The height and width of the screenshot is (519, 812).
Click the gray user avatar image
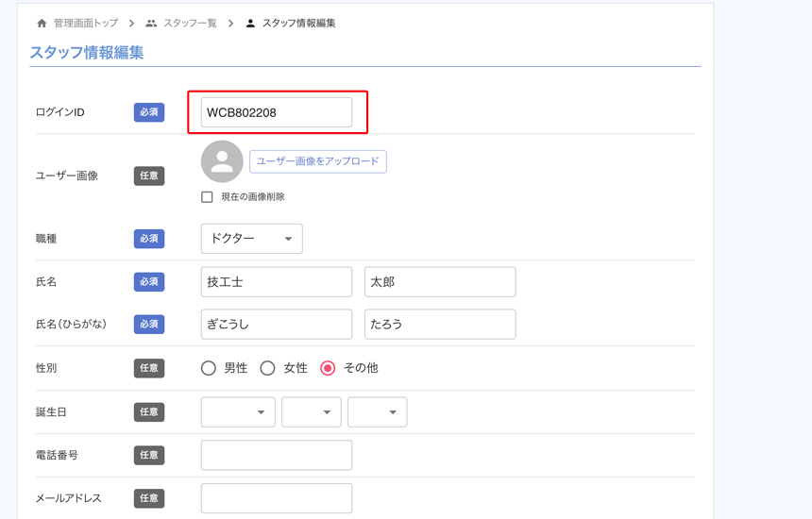[x=222, y=161]
